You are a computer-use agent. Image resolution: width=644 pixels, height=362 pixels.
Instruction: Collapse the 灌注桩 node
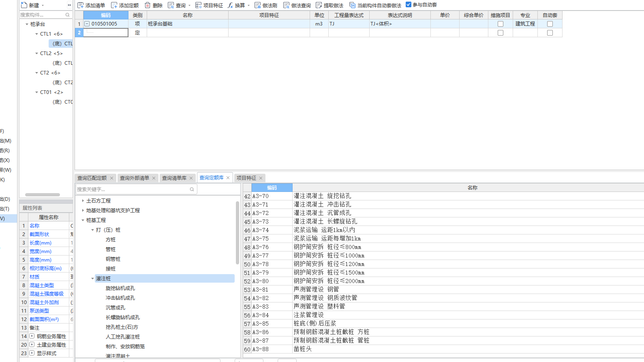point(92,279)
